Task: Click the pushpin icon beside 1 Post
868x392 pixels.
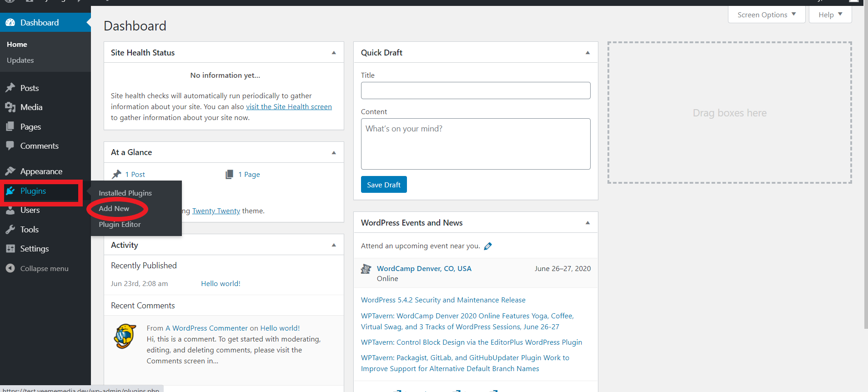Action: pos(116,174)
